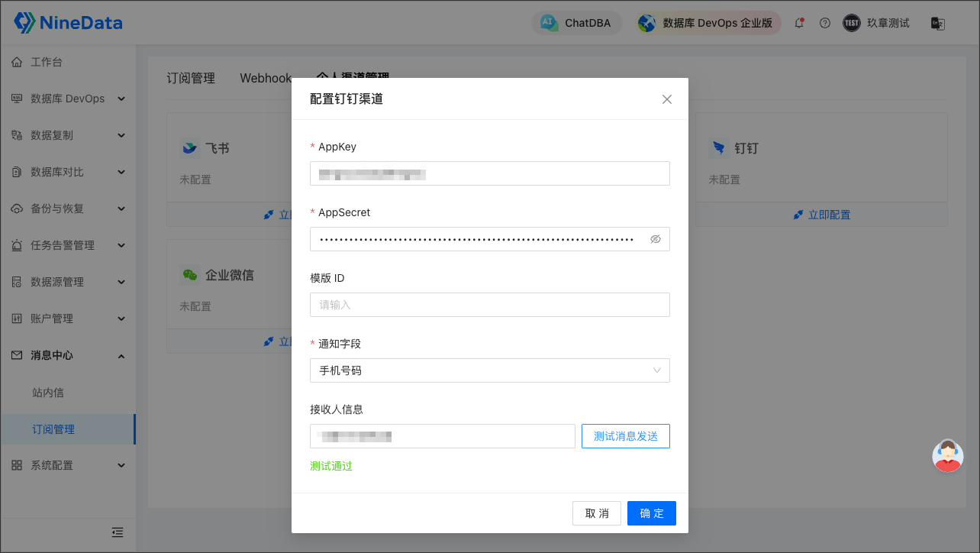Viewport: 980px width, 553px height.
Task: Click 账户管理 sidebar icon
Action: click(x=17, y=319)
